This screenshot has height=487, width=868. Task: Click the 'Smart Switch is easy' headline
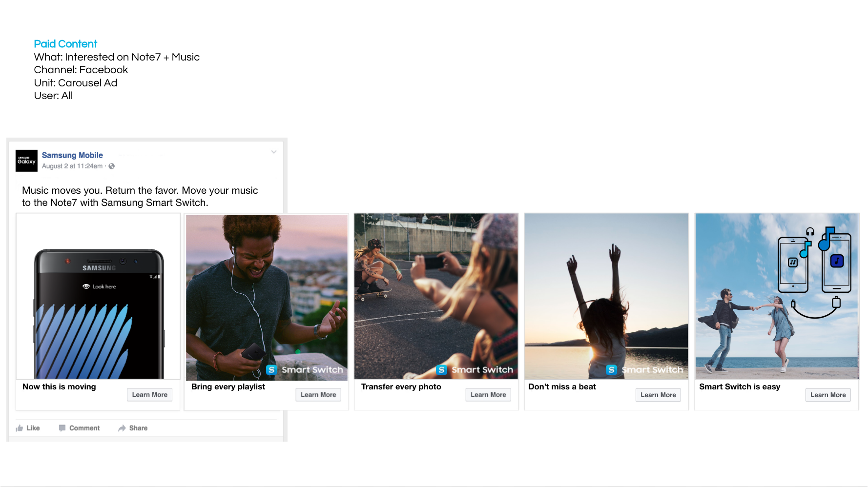740,386
